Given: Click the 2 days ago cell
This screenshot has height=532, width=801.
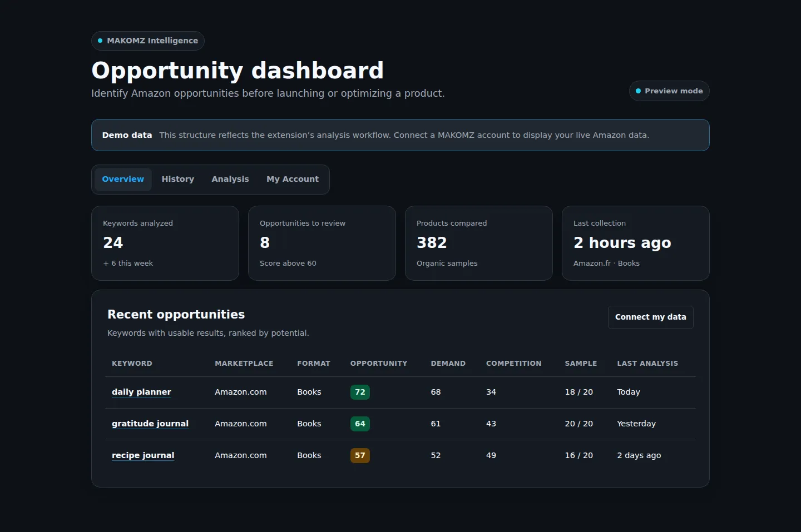Looking at the screenshot, I should pos(639,456).
